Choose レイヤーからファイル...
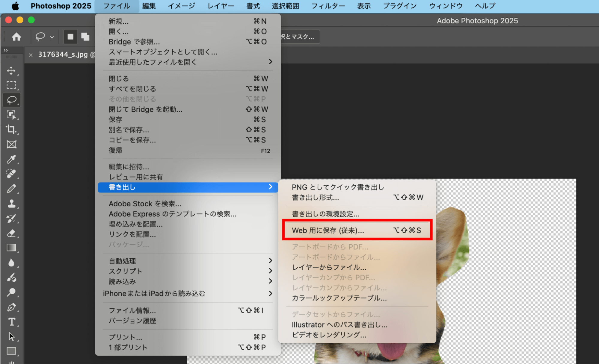The height and width of the screenshot is (364, 599). [x=357, y=267]
